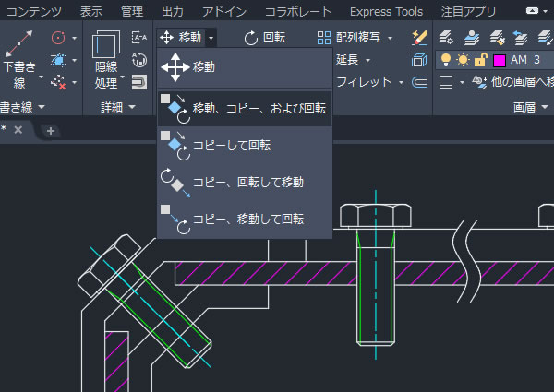
Task: Expand the 画層 panel title
Action: point(531,107)
